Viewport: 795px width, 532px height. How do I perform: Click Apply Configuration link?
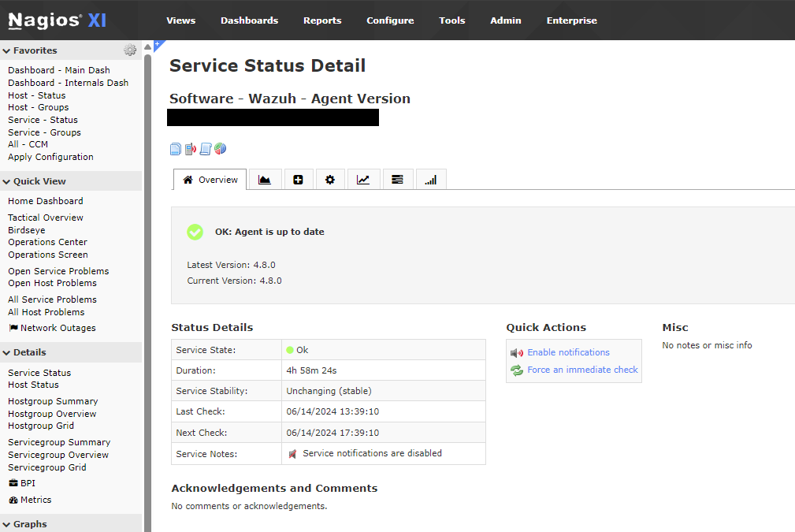point(50,157)
